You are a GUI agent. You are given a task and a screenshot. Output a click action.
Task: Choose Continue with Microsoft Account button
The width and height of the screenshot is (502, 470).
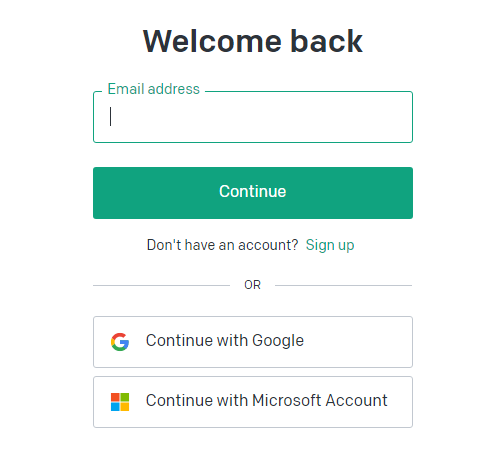point(253,402)
